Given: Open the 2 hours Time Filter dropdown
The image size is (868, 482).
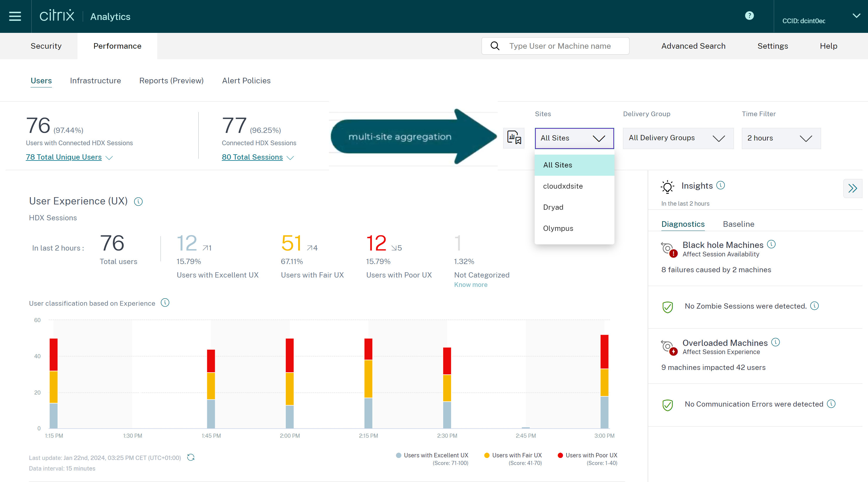Looking at the screenshot, I should [x=781, y=138].
